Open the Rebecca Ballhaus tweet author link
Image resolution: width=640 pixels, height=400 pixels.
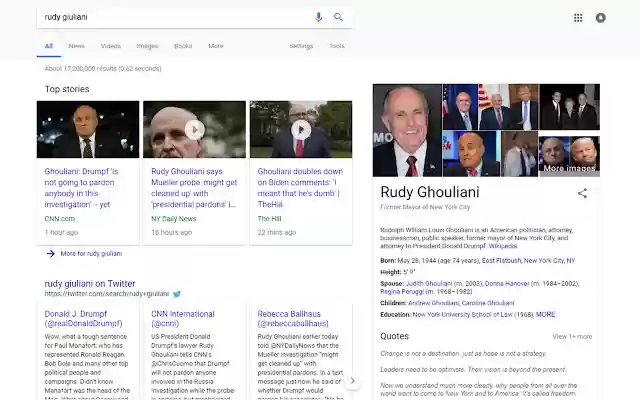pyautogui.click(x=293, y=319)
